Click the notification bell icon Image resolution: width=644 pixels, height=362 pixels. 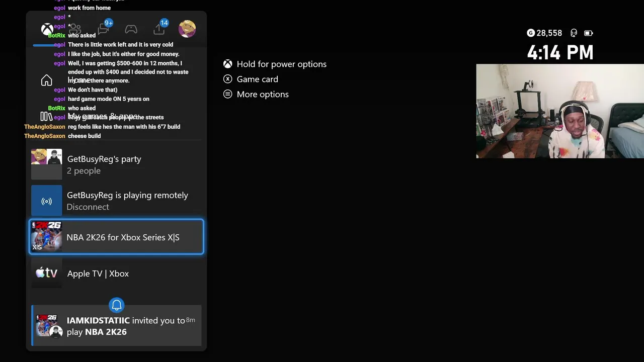point(117,305)
